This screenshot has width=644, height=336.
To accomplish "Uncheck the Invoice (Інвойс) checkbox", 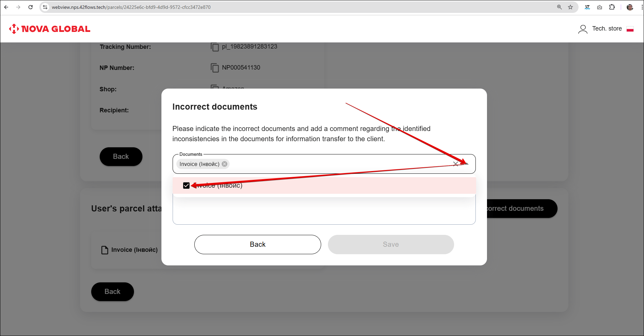I will [x=186, y=185].
